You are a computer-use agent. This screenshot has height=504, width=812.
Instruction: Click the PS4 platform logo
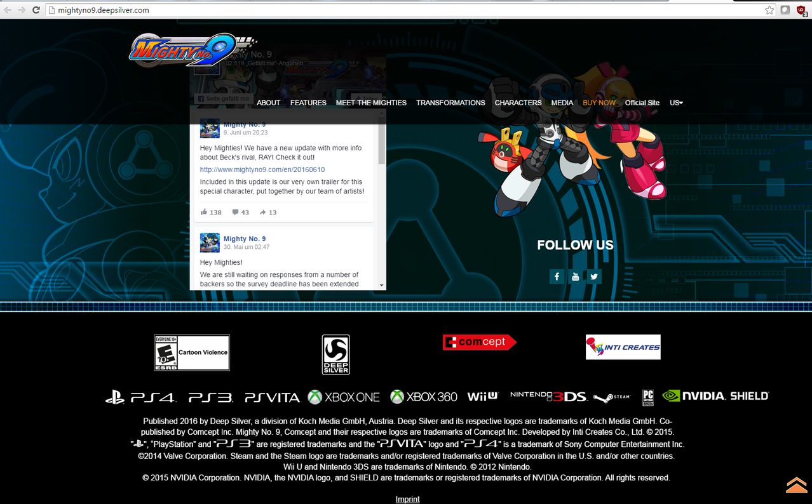(140, 397)
